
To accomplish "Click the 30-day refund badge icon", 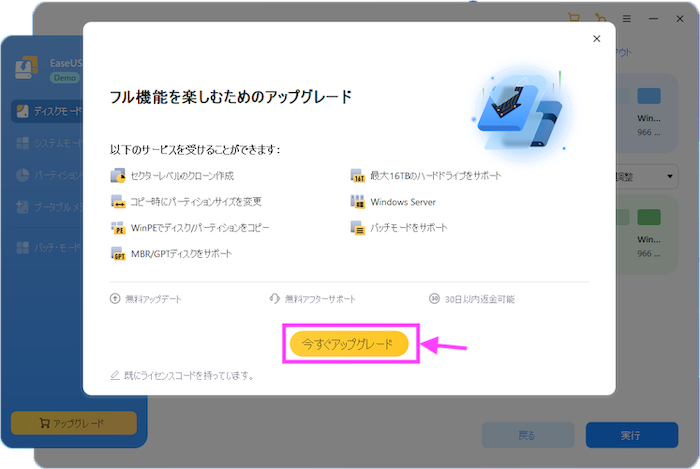I will tap(434, 299).
